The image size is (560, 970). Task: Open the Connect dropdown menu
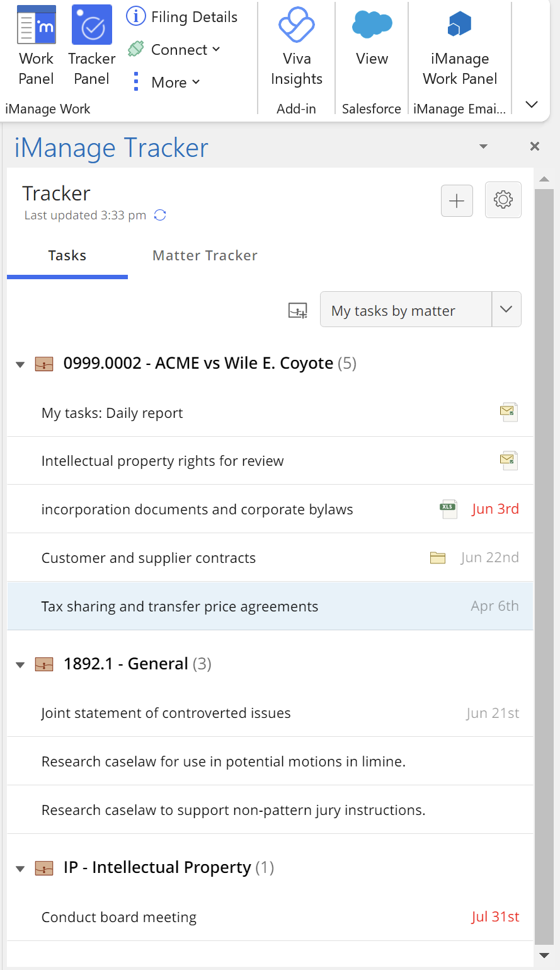pos(185,50)
